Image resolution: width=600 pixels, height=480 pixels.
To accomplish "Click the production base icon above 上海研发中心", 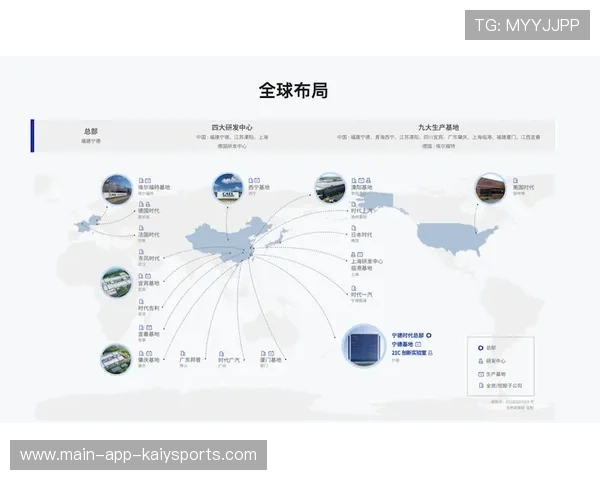I will 360,255.
